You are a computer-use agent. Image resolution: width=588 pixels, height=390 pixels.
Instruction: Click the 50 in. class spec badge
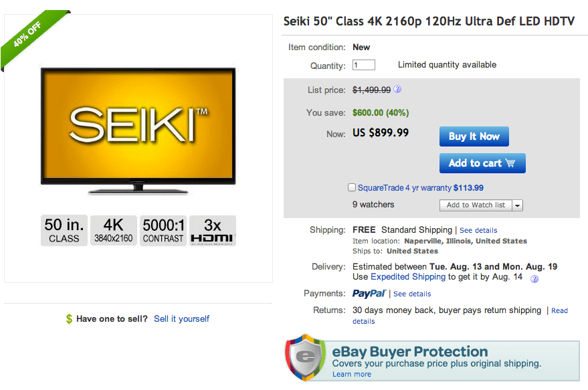[64, 230]
